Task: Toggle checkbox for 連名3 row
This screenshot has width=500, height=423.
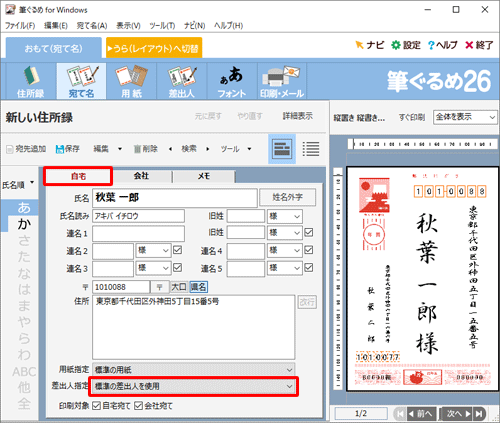Action: point(178,267)
